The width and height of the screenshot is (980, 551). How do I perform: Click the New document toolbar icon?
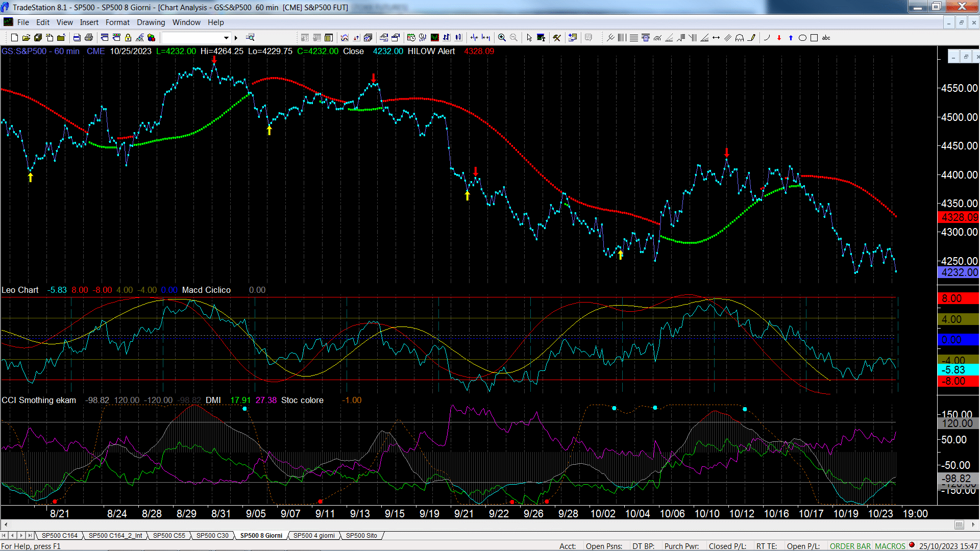click(14, 37)
